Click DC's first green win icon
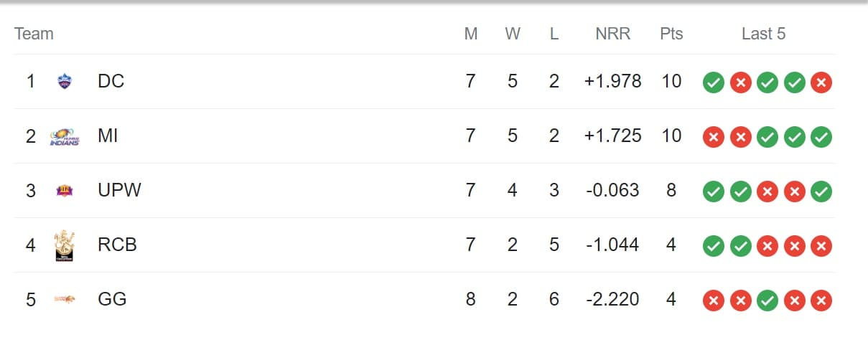This screenshot has height=345, width=868. 713,82
